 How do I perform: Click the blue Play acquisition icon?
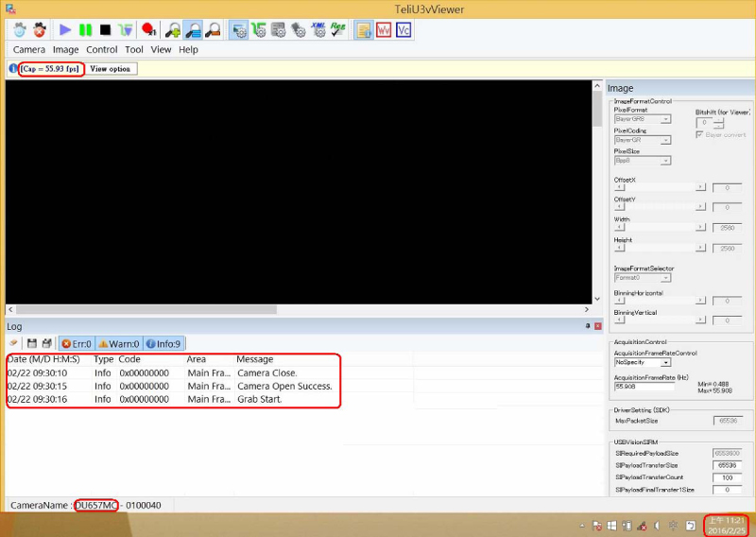point(65,30)
